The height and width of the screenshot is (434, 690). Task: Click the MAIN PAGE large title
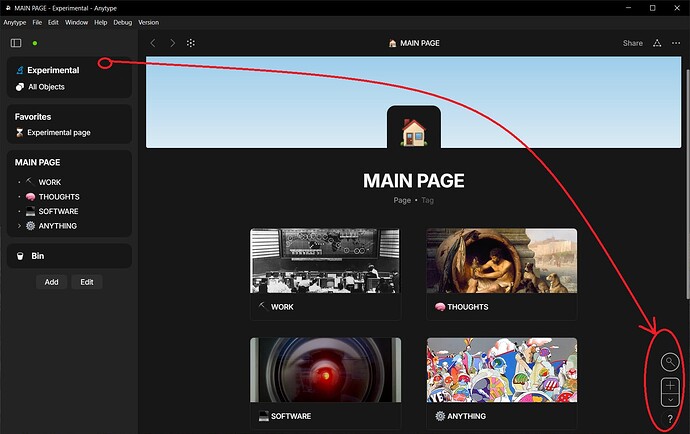414,180
